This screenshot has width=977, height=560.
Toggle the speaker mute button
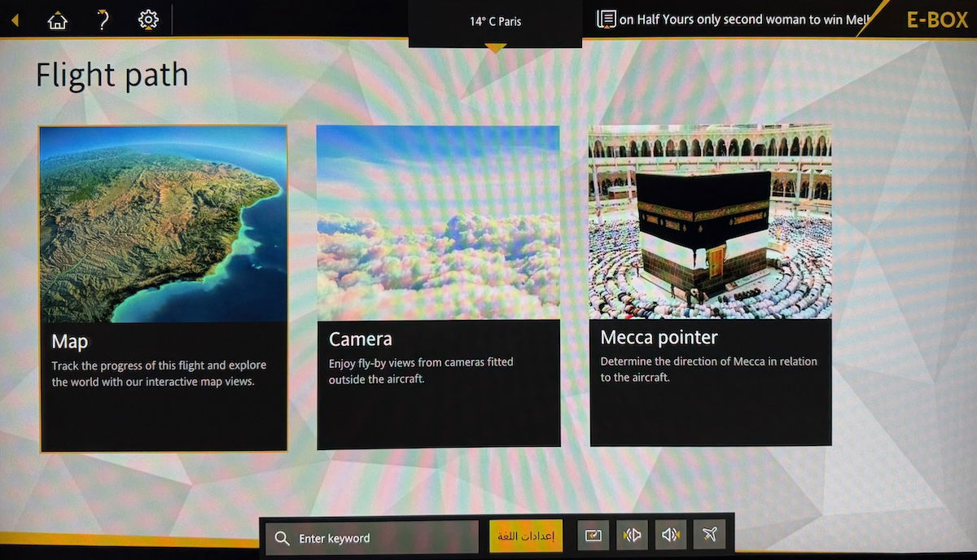pyautogui.click(x=671, y=535)
